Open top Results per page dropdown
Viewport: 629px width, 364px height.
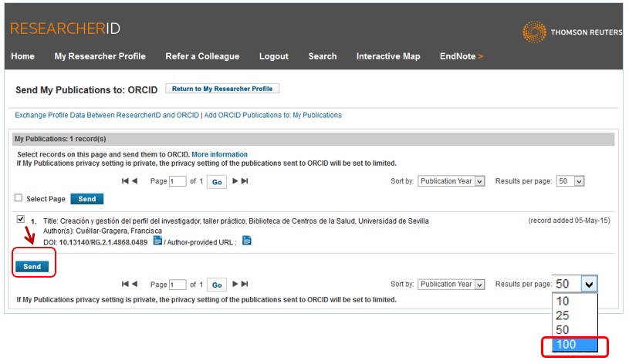[x=570, y=181]
